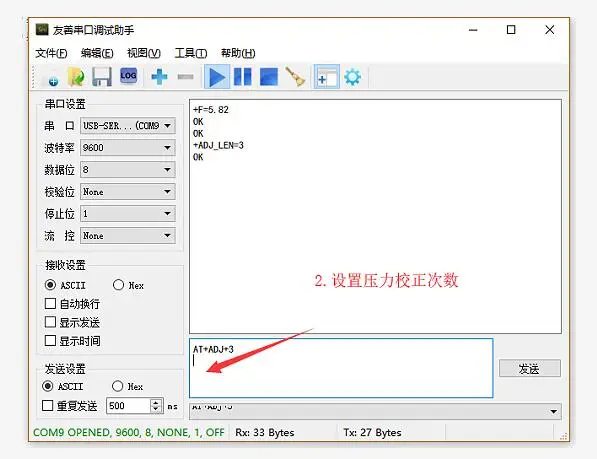Viewport: 597px width, 459px height.
Task: Save data with the floppy disk icon
Action: (102, 77)
